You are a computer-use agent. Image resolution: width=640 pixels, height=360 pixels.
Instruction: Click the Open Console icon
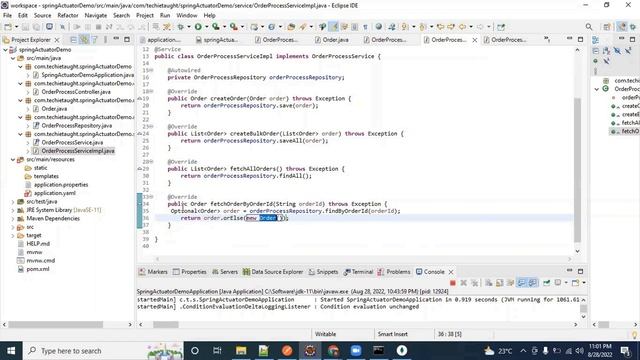coord(576,283)
